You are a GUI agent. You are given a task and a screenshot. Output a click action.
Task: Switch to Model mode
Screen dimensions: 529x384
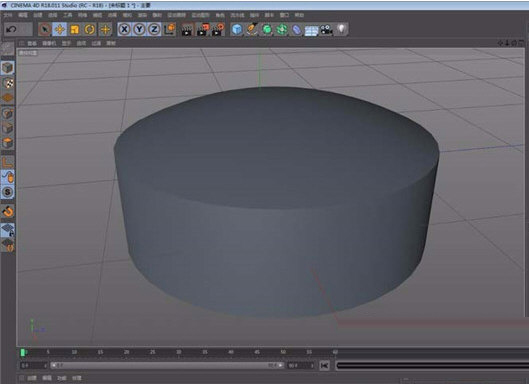pos(7,68)
